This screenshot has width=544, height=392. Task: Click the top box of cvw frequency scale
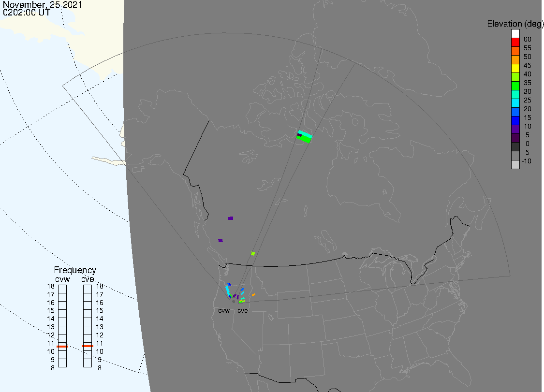pyautogui.click(x=62, y=289)
